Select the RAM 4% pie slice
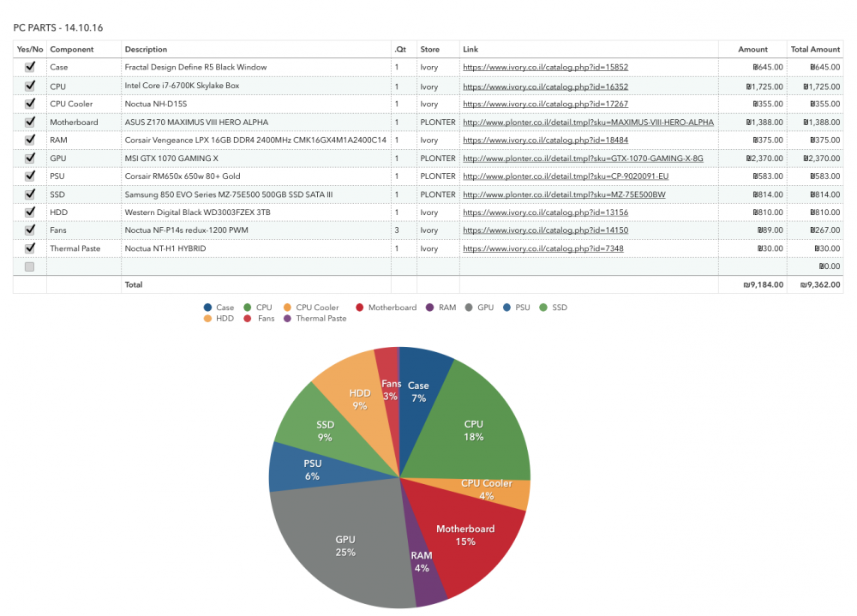Viewport: 857px width, 616px height. 423,563
